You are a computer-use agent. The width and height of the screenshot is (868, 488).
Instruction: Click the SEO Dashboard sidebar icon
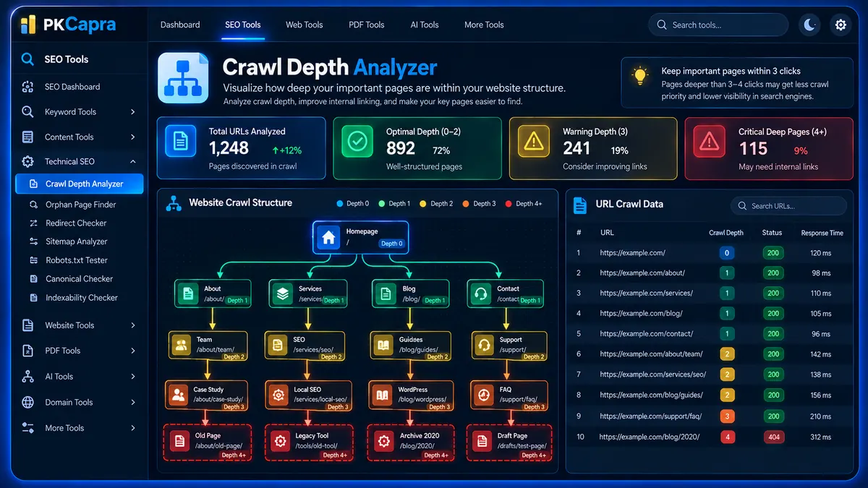click(27, 87)
